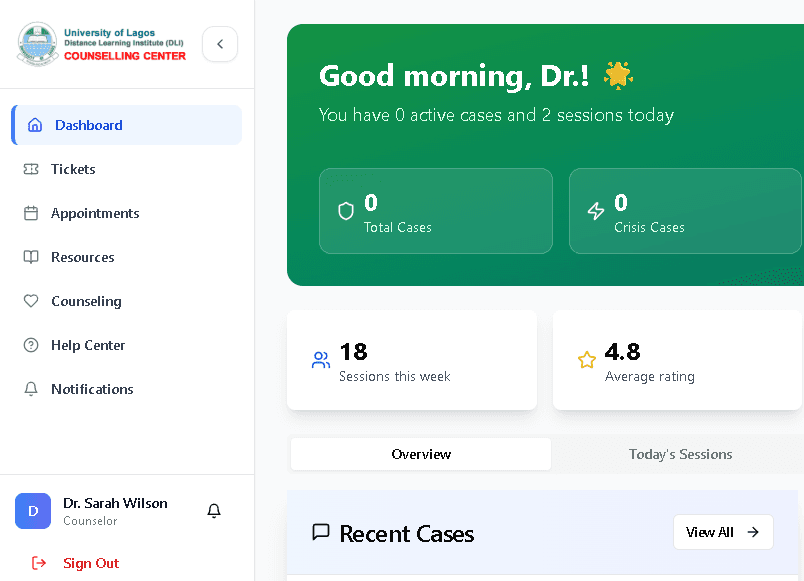
Task: Click the bell icon beside Dr. Sarah Wilson
Action: click(214, 511)
